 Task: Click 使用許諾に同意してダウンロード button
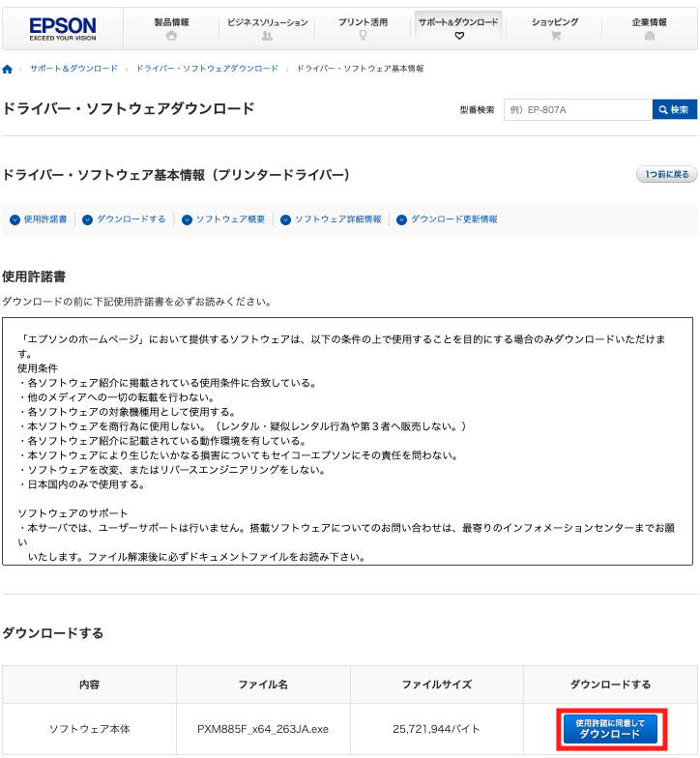pos(611,729)
